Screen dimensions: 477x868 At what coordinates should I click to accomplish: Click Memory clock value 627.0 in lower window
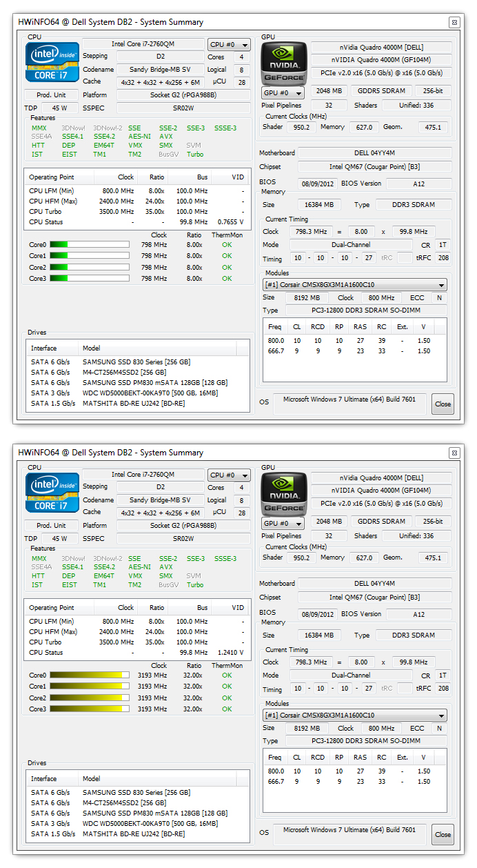point(363,558)
